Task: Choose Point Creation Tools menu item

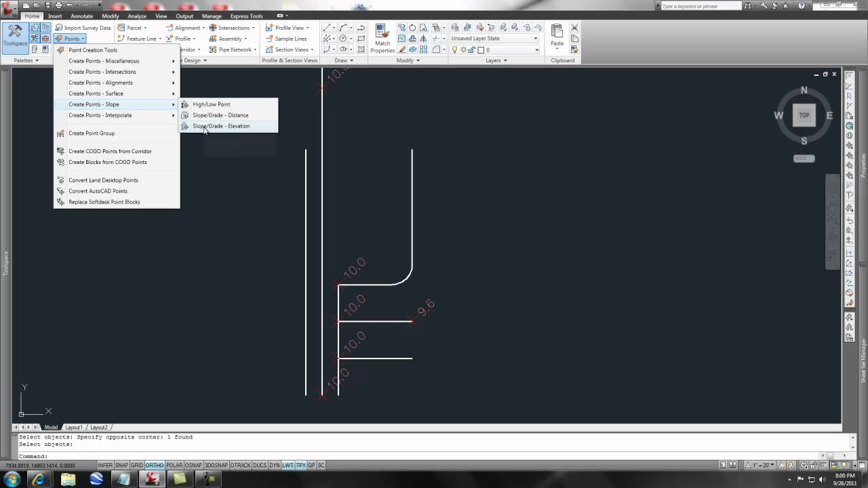Action: pyautogui.click(x=117, y=50)
